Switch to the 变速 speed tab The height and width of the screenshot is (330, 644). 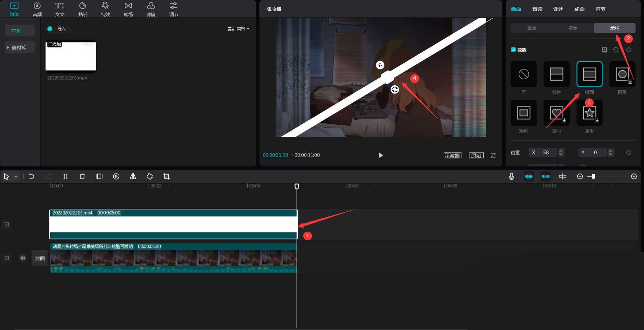coord(558,9)
